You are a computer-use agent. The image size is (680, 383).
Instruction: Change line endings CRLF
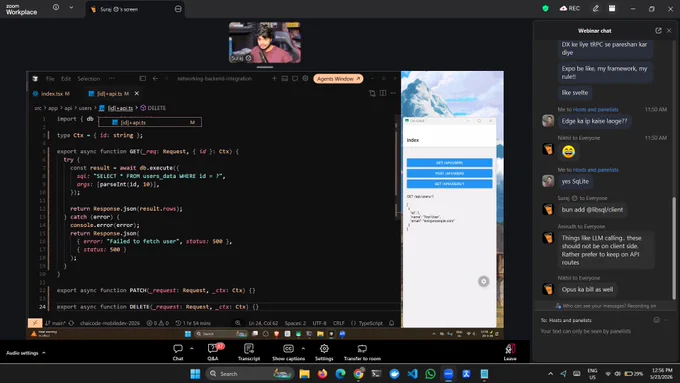tap(338, 323)
